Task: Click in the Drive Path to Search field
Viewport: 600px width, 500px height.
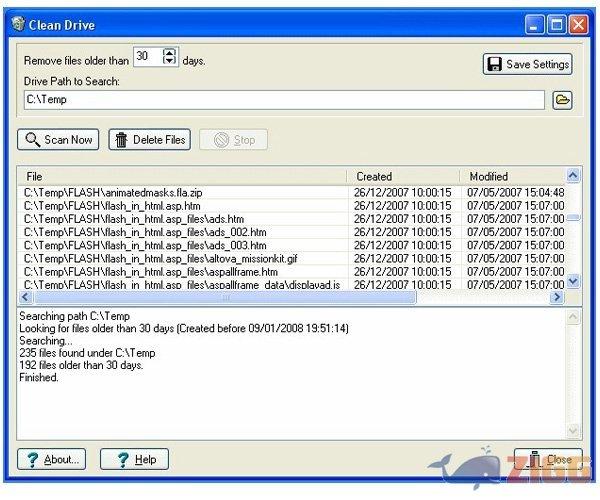Action: (280, 99)
